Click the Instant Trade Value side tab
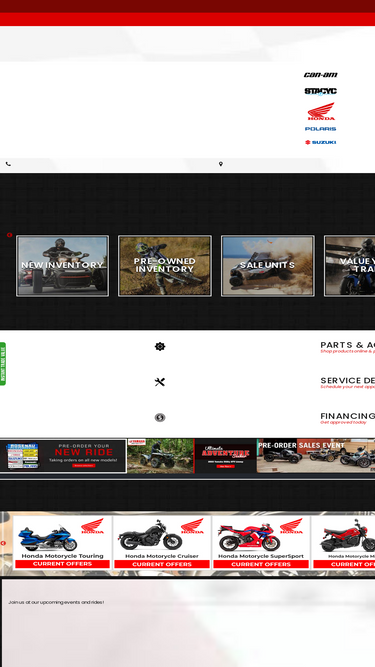Screen dimensions: 375x667 3,364
